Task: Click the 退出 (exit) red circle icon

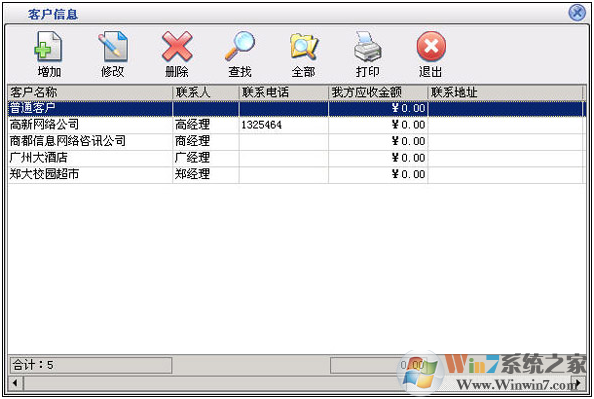Action: click(x=431, y=47)
